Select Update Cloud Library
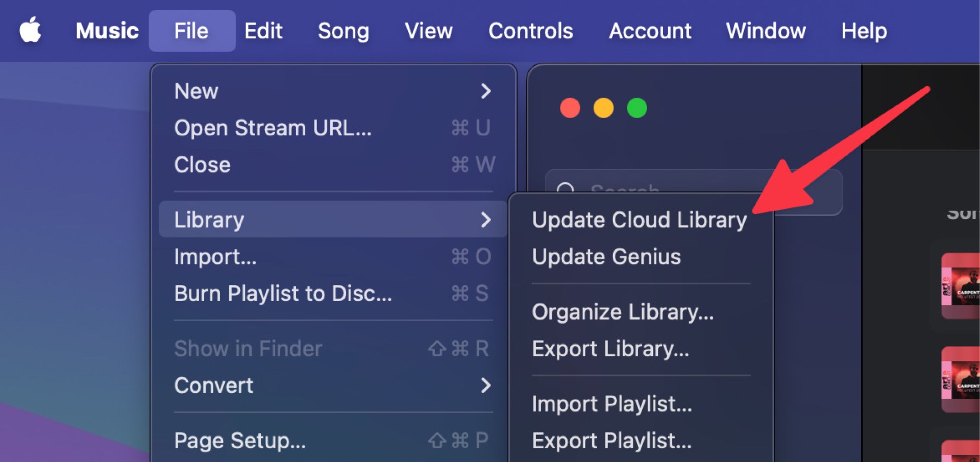The height and width of the screenshot is (462, 980). pos(639,220)
